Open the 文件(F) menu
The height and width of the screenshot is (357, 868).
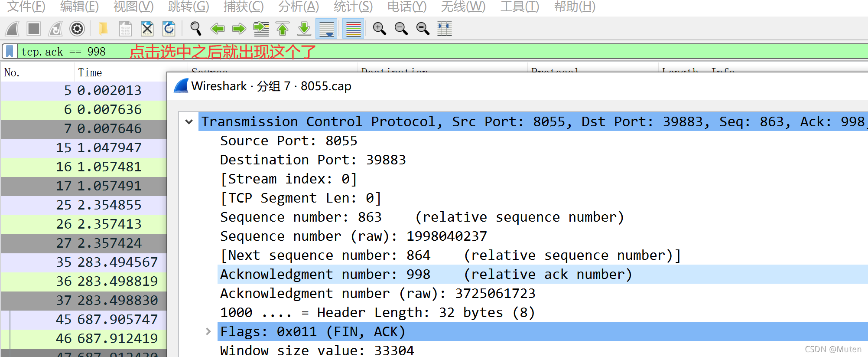click(26, 7)
